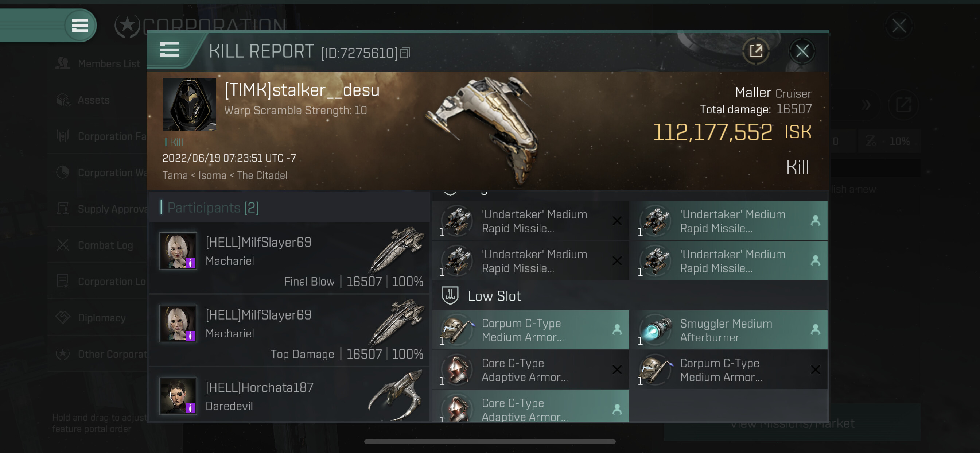
Task: Copy the kill report ID icon
Action: pyautogui.click(x=405, y=53)
